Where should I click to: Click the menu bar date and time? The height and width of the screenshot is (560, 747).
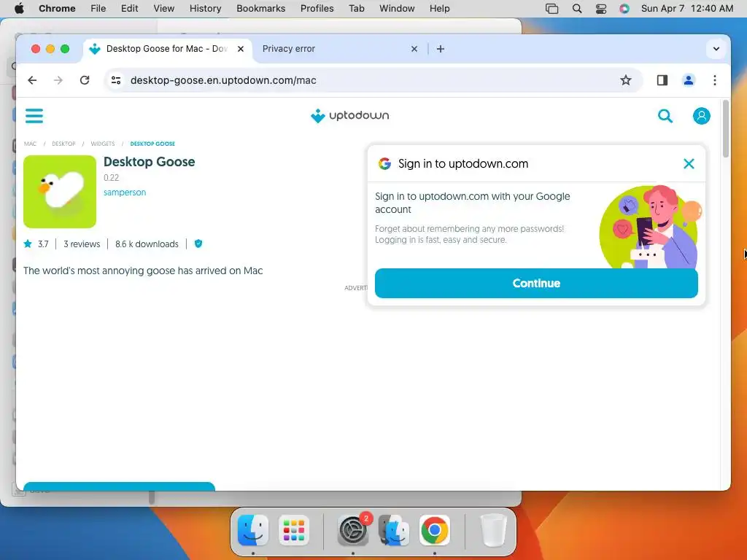pos(687,9)
